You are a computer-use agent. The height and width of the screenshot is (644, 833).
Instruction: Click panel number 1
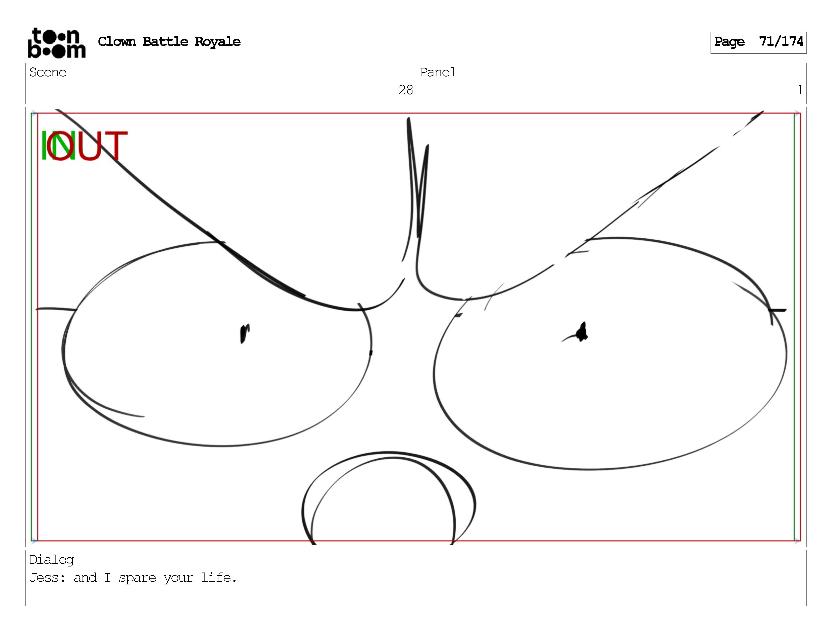800,90
